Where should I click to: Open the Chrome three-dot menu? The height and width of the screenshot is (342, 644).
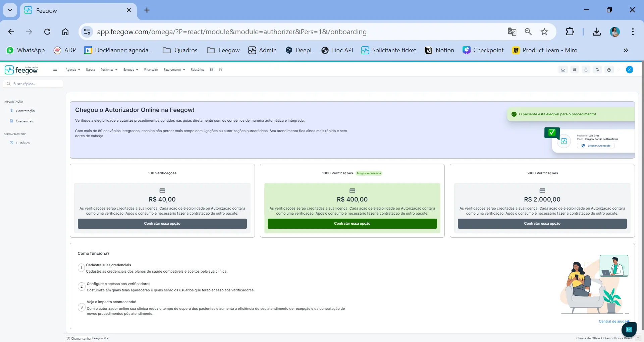point(633,32)
